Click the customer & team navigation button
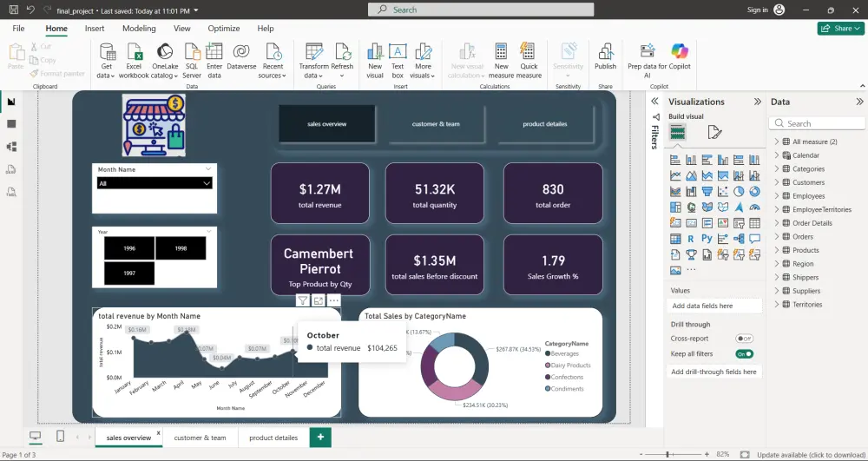Image resolution: width=868 pixels, height=461 pixels. click(437, 124)
